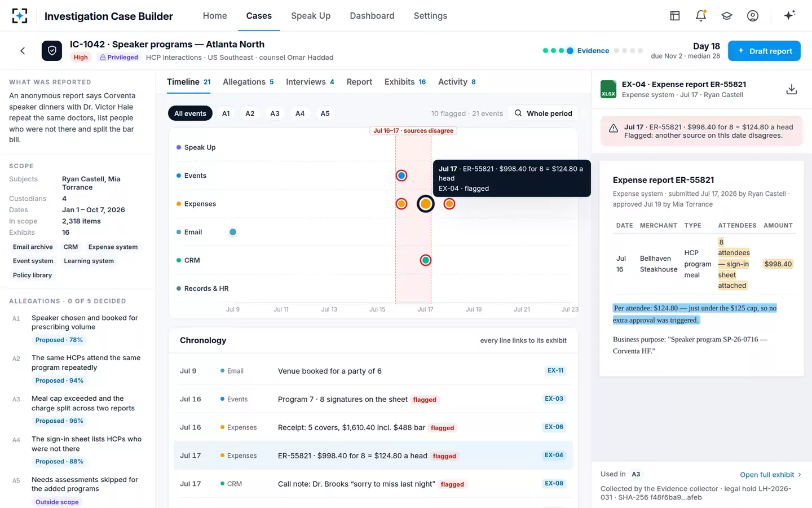This screenshot has height=508, width=812.
Task: Toggle the All events filter chip
Action: pos(190,113)
